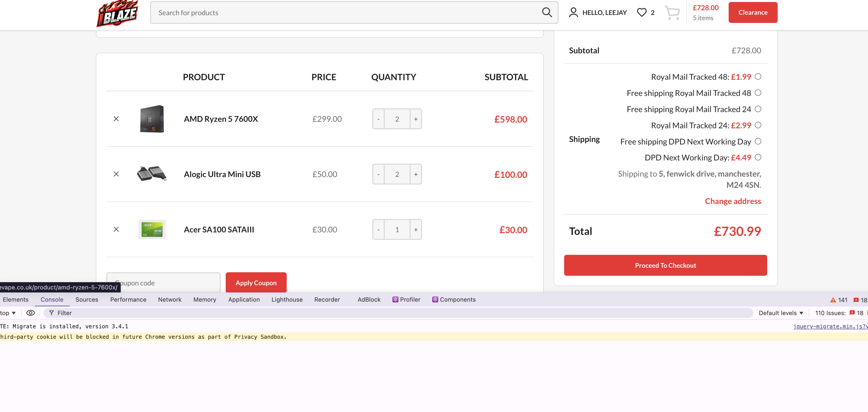Choose DPD Next Working Day £4.49 option
The width and height of the screenshot is (868, 412).
coord(758,157)
